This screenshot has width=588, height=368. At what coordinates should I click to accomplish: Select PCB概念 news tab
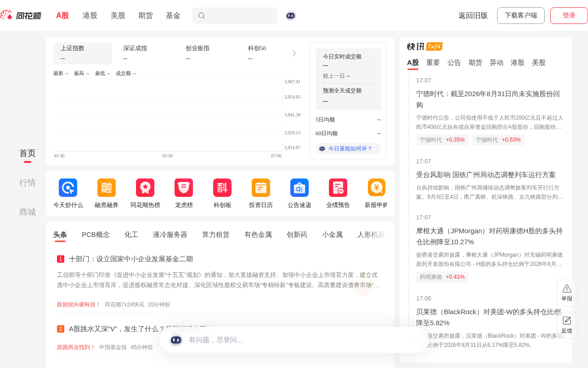point(96,235)
